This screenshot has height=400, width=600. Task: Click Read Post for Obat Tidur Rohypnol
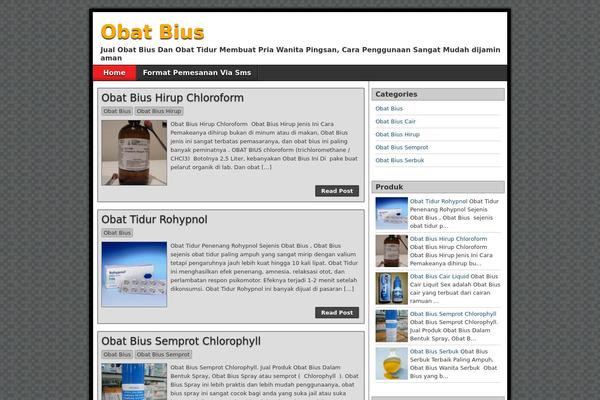(337, 312)
